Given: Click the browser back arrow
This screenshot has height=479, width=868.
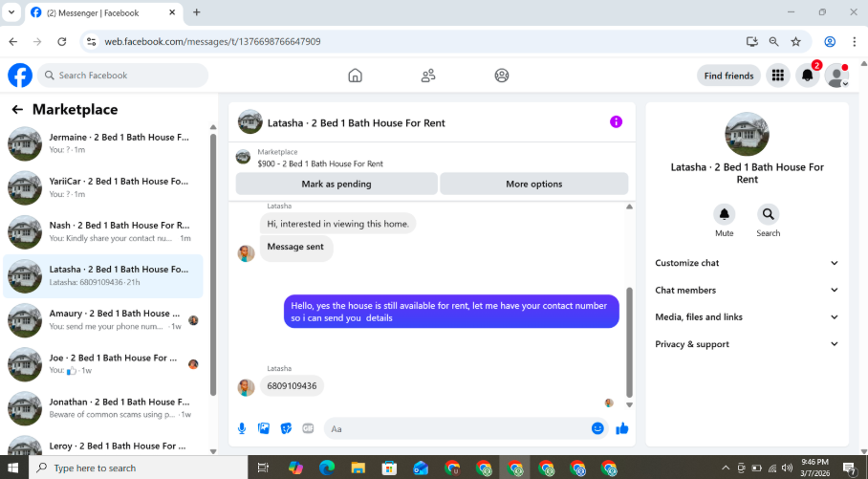Looking at the screenshot, I should point(13,41).
